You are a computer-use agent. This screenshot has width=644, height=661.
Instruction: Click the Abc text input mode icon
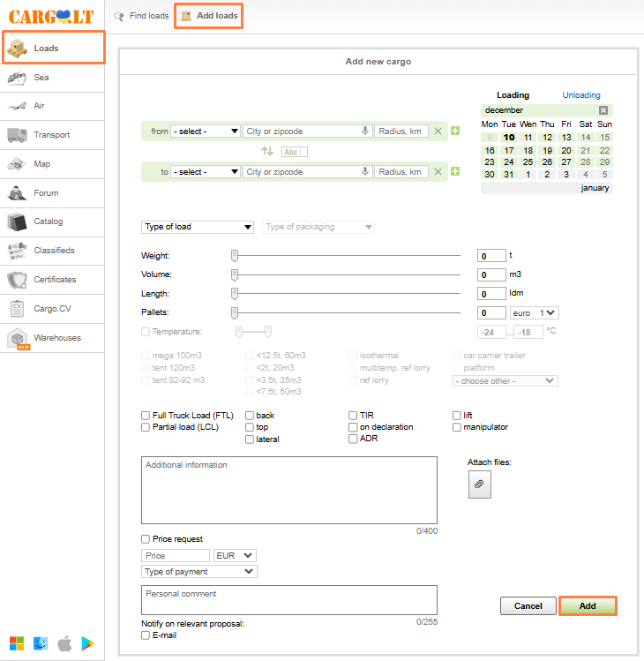coord(293,152)
